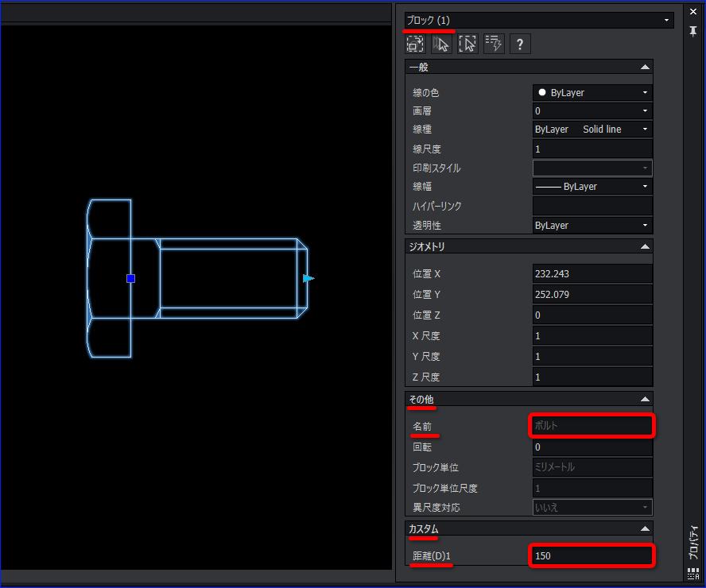Image resolution: width=706 pixels, height=588 pixels.
Task: Collapse the 一般 section
Action: click(x=645, y=67)
